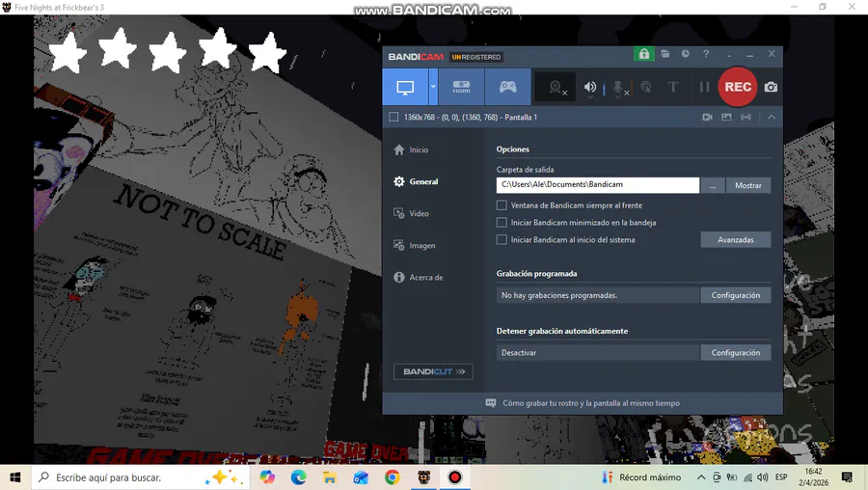
Task: Open Microsoft Edge from the taskbar
Action: (298, 477)
